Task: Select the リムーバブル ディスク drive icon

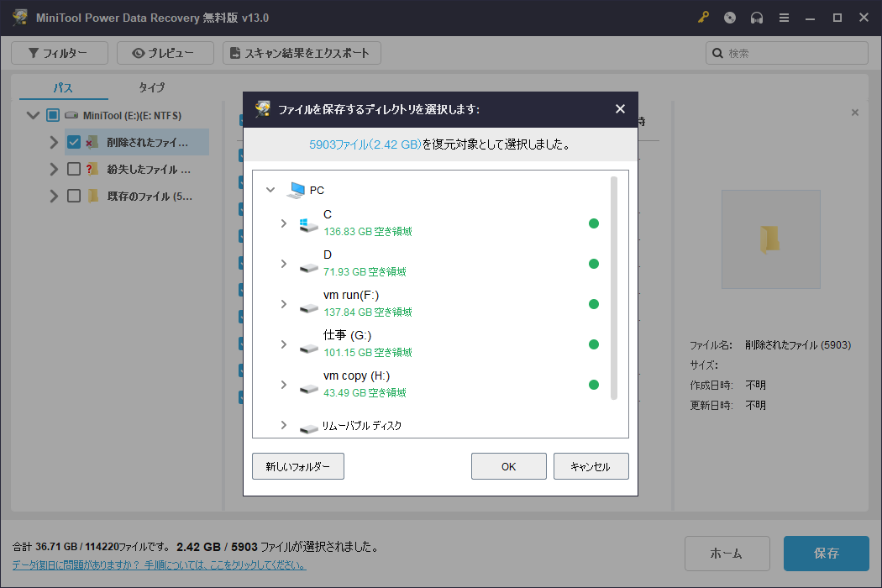Action: tap(308, 428)
